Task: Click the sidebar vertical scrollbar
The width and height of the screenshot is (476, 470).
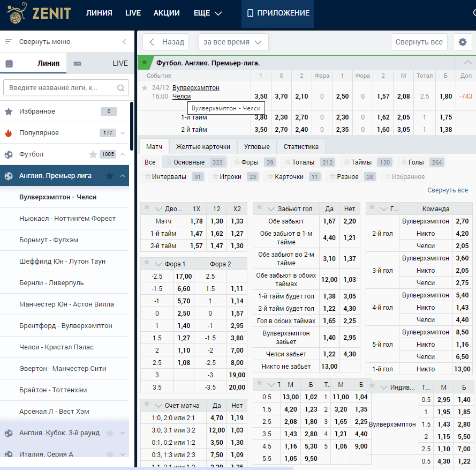Action: point(131,126)
